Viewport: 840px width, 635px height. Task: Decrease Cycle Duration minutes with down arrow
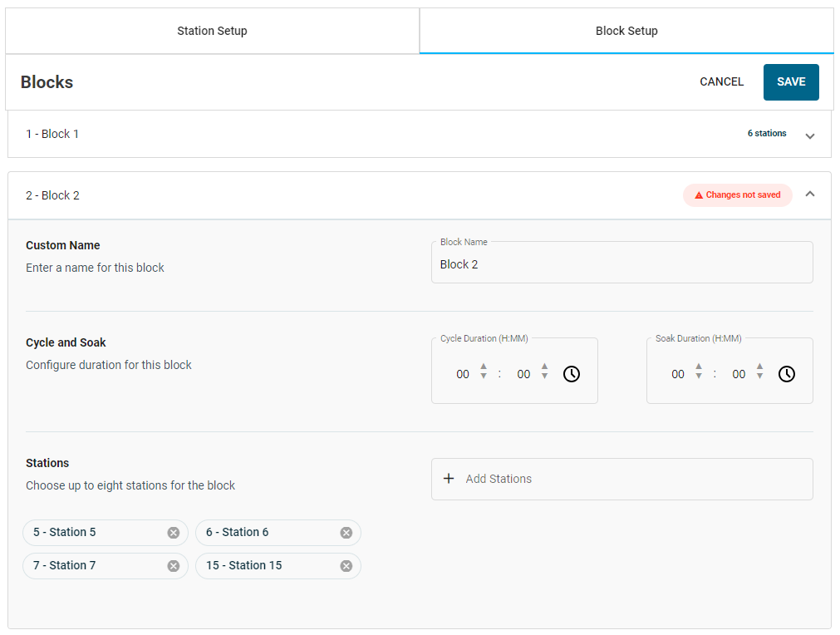[x=544, y=377]
